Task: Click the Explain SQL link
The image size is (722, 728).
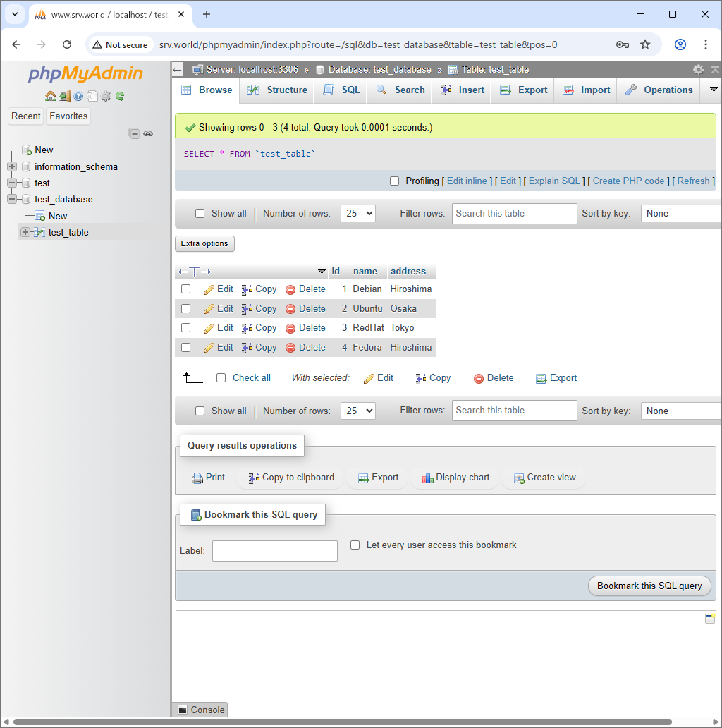Action: pos(554,181)
